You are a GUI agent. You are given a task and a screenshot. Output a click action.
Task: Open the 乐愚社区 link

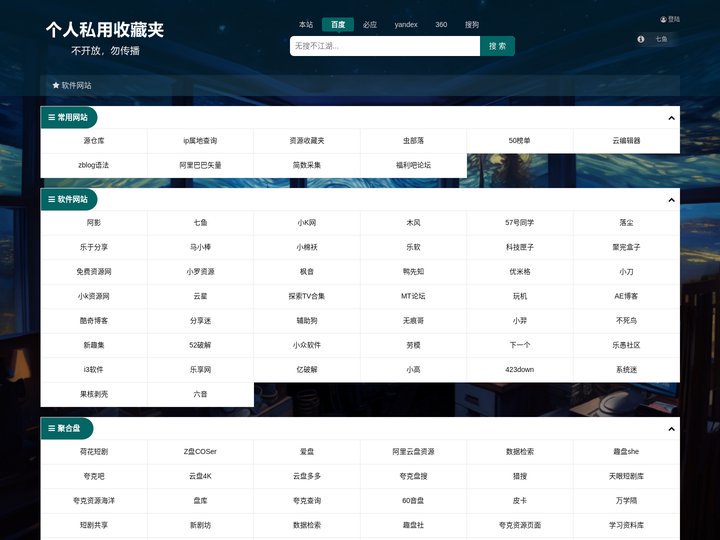coord(626,345)
